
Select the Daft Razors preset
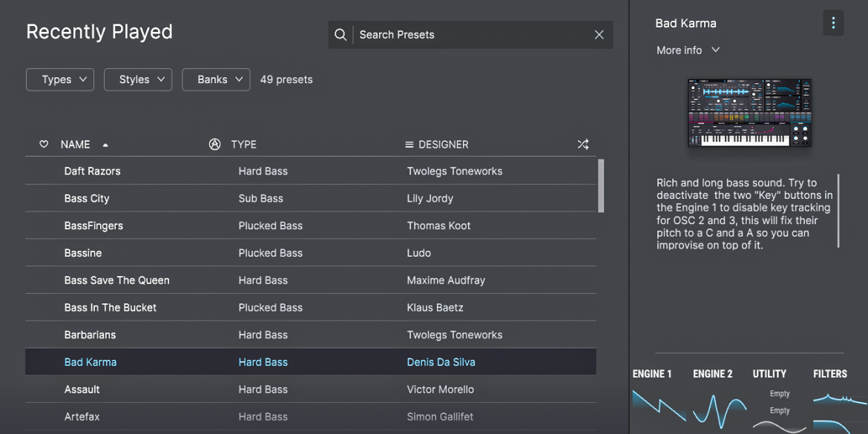(x=311, y=171)
